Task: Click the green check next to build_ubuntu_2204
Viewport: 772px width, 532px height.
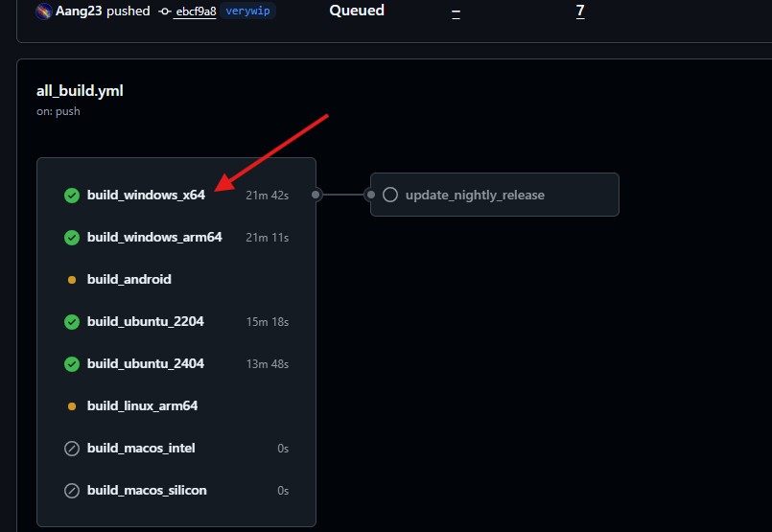Action: [72, 322]
